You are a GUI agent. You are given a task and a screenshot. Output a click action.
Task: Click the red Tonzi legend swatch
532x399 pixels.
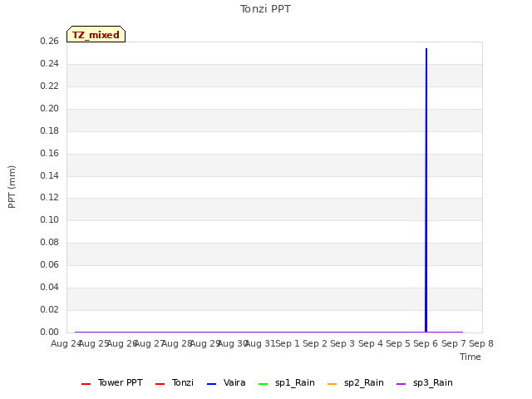tap(160, 384)
